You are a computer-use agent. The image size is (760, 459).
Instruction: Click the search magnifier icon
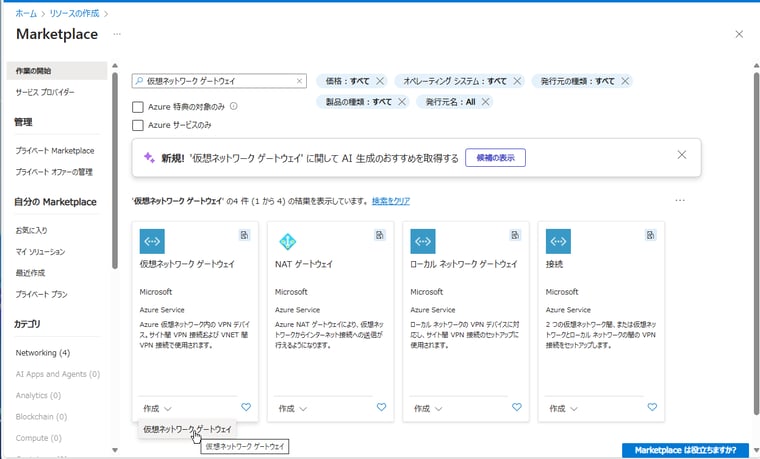(x=139, y=81)
